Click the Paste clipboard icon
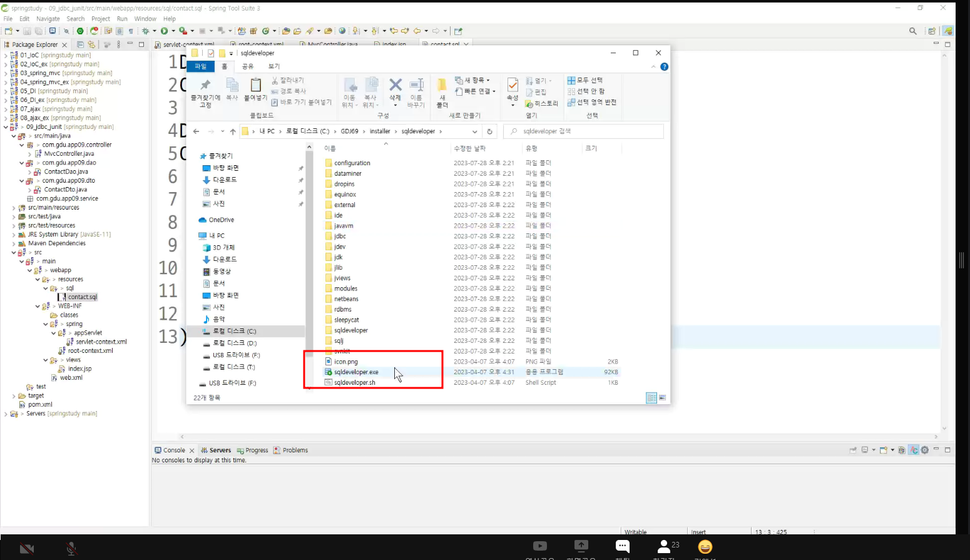Viewport: 970px width, 560px height. pos(255,84)
